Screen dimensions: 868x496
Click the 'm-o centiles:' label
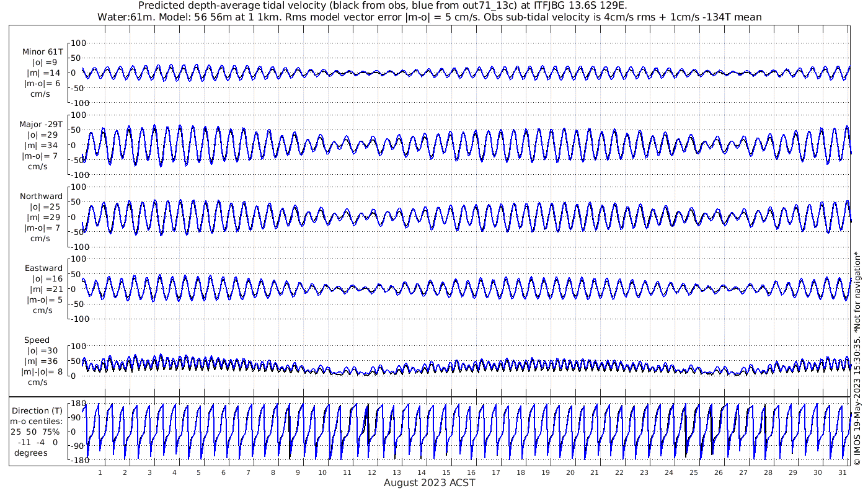37,421
